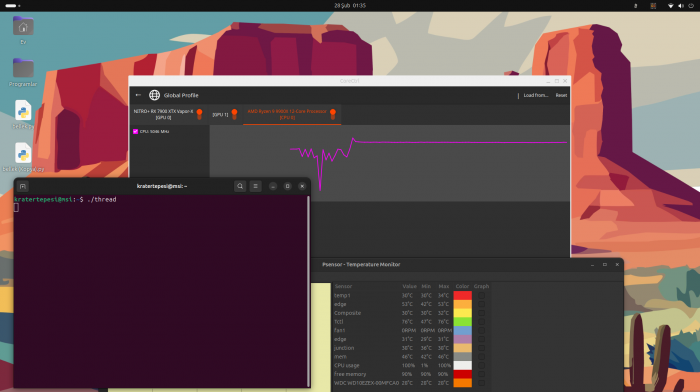Image resolution: width=700 pixels, height=392 pixels.
Task: Enable graph checkbox for Tctl sensor
Action: point(481,322)
